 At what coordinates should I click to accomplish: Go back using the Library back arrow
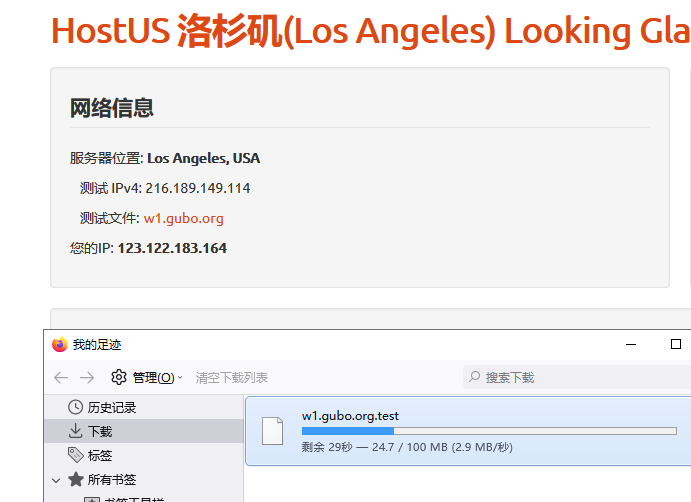[61, 378]
